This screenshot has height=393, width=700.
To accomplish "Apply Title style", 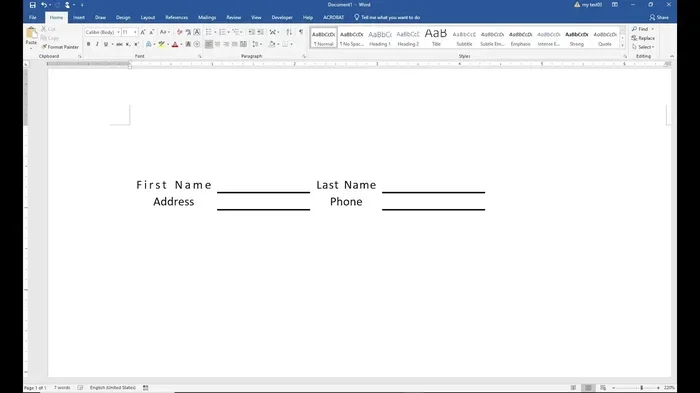I will (436, 38).
